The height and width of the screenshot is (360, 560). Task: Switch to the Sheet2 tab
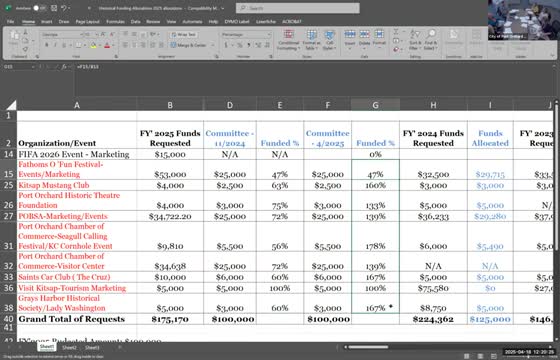69,347
